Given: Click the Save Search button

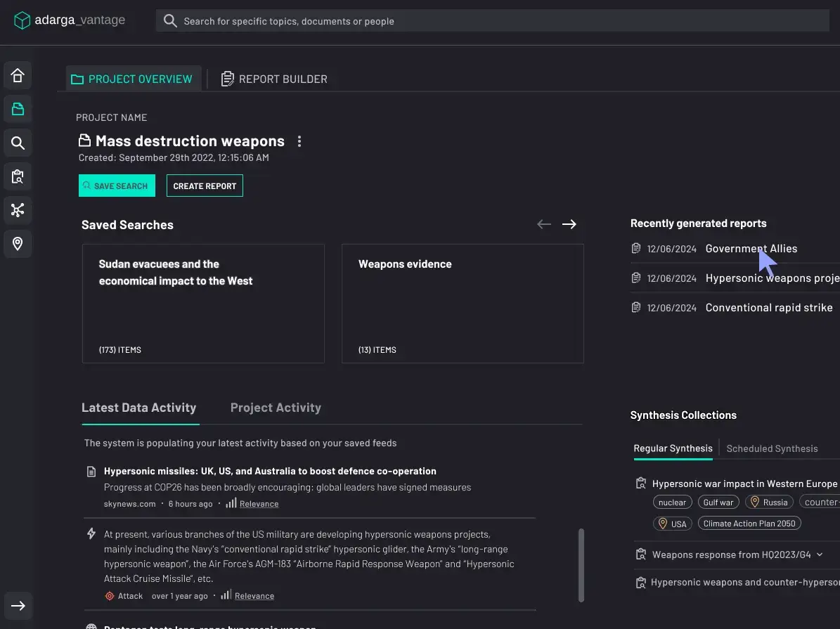Looking at the screenshot, I should coord(117,186).
